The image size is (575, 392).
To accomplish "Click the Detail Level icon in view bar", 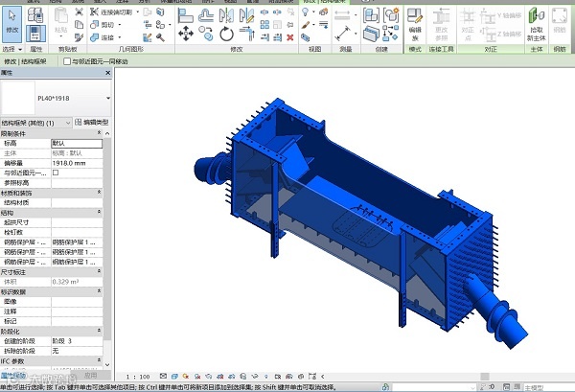I will [x=163, y=377].
